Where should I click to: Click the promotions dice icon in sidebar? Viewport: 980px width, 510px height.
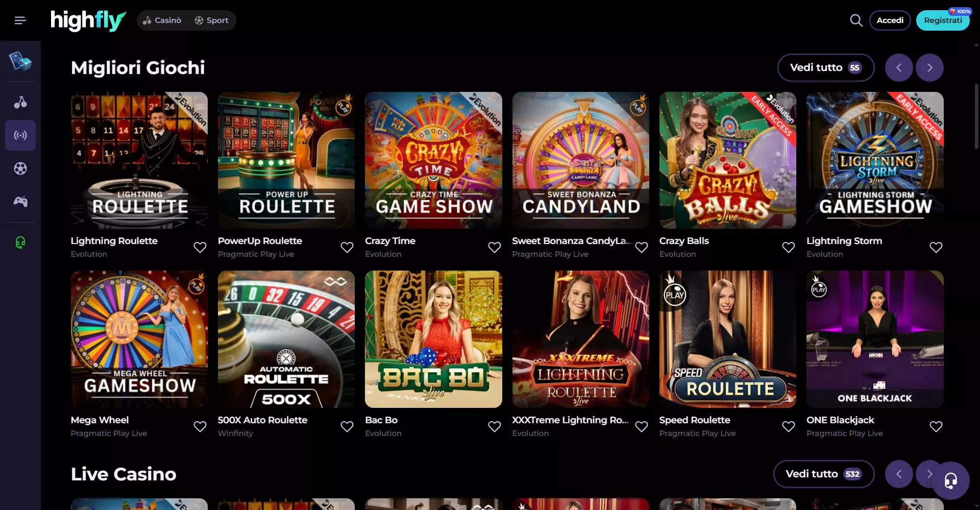click(x=20, y=61)
